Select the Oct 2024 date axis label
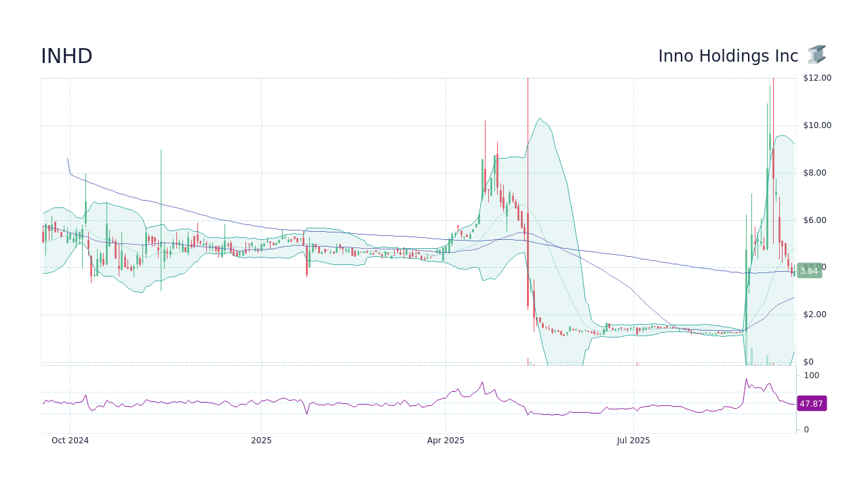Image resolution: width=868 pixels, height=488 pixels. click(x=70, y=440)
